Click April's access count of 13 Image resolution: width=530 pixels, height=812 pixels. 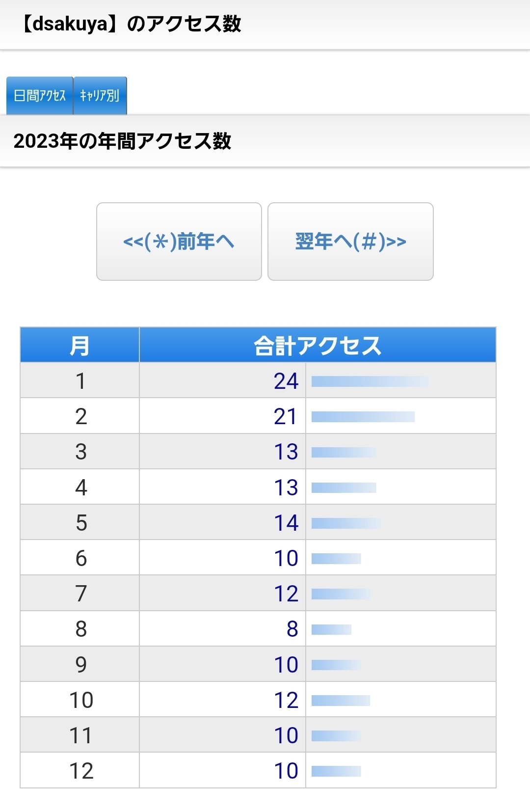[x=286, y=487]
